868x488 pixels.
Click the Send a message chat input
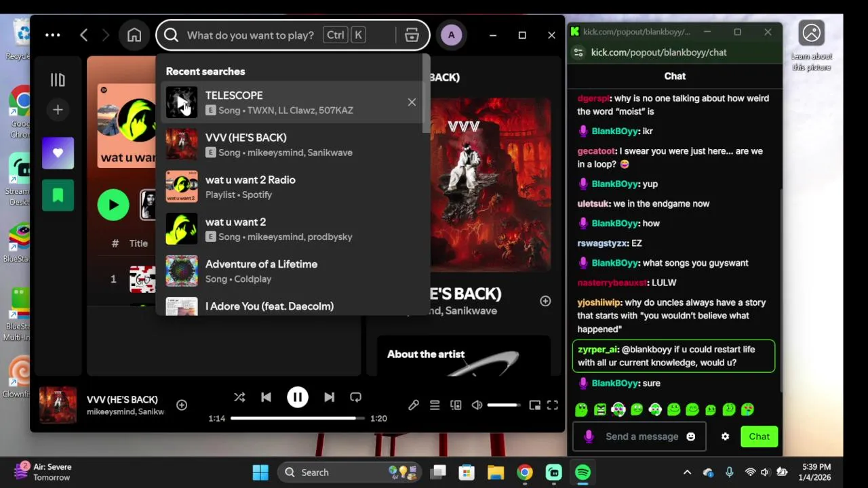pos(639,436)
